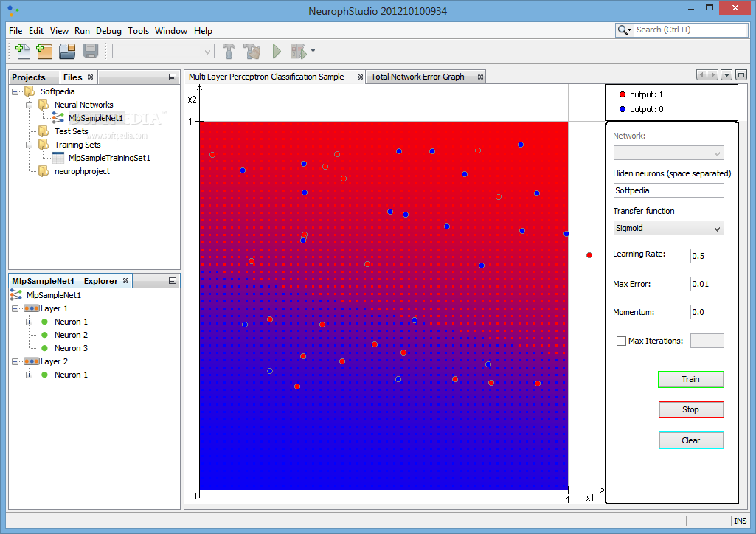This screenshot has height=534, width=756.
Task: Open the Tools menu
Action: pos(139,31)
